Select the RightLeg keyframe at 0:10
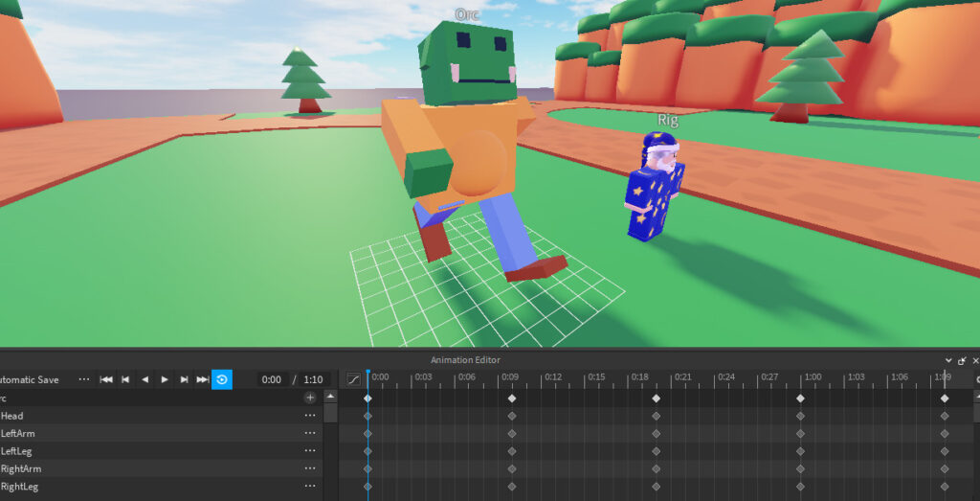 pyautogui.click(x=512, y=487)
